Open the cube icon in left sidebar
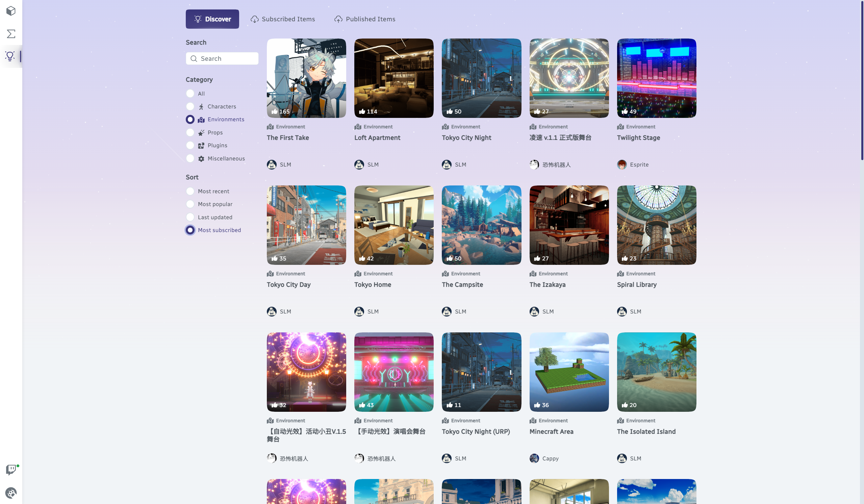 (11, 11)
